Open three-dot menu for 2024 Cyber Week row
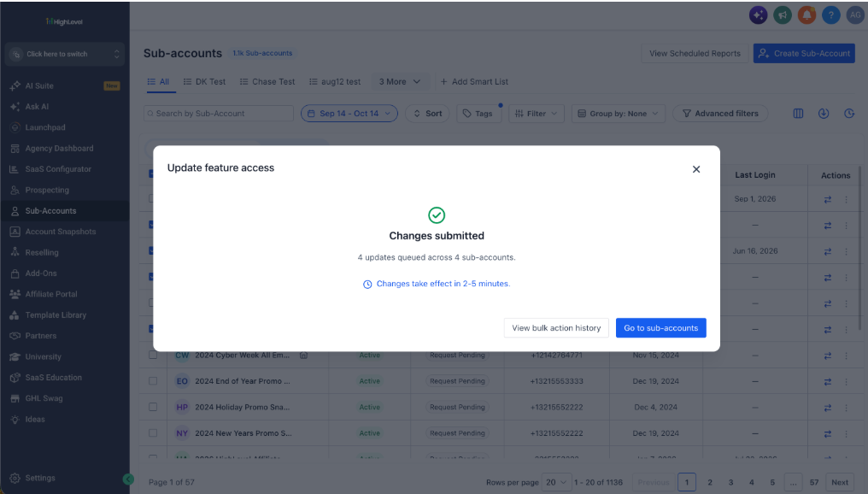868x494 pixels. (x=846, y=356)
